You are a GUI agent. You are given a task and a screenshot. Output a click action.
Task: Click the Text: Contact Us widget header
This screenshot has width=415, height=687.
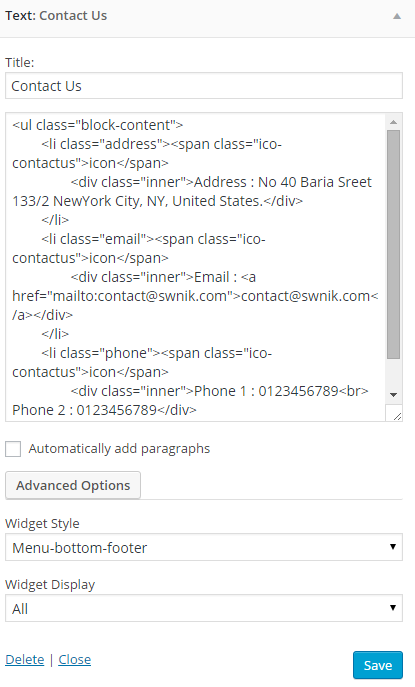(207, 18)
